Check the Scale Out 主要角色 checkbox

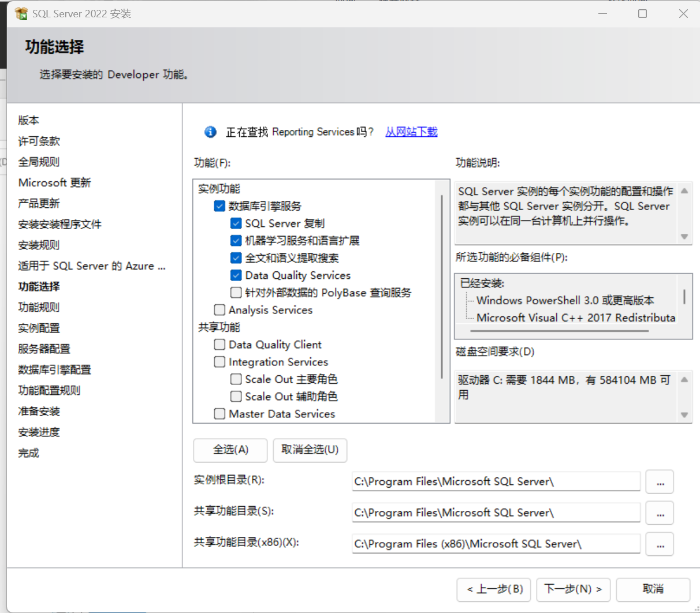236,379
